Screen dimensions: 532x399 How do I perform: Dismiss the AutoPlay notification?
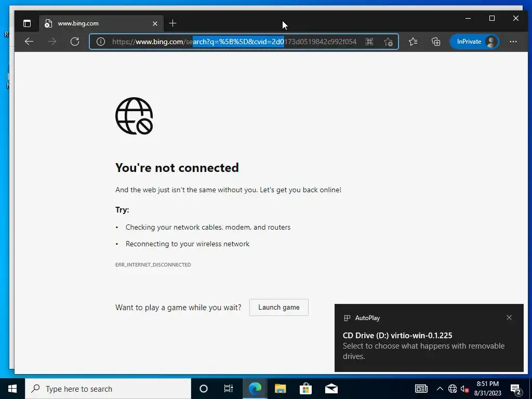509,317
